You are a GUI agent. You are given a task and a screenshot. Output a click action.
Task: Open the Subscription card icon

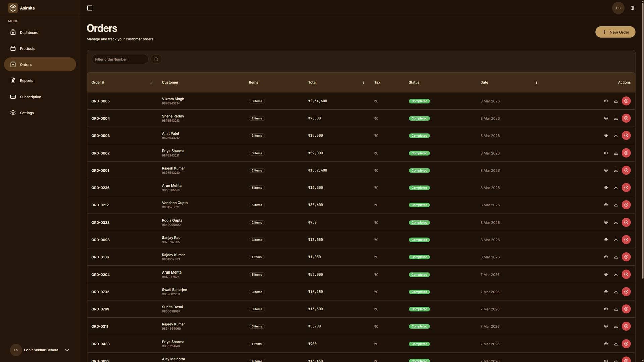pyautogui.click(x=13, y=97)
